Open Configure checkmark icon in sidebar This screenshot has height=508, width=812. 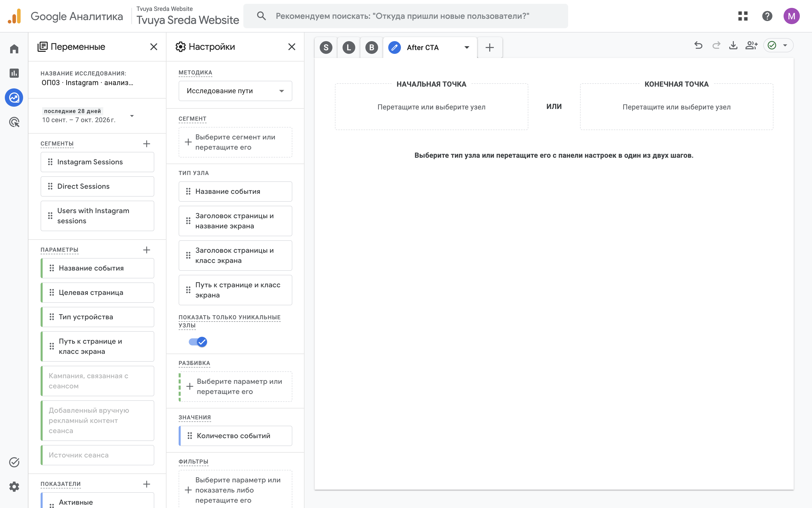[14, 462]
